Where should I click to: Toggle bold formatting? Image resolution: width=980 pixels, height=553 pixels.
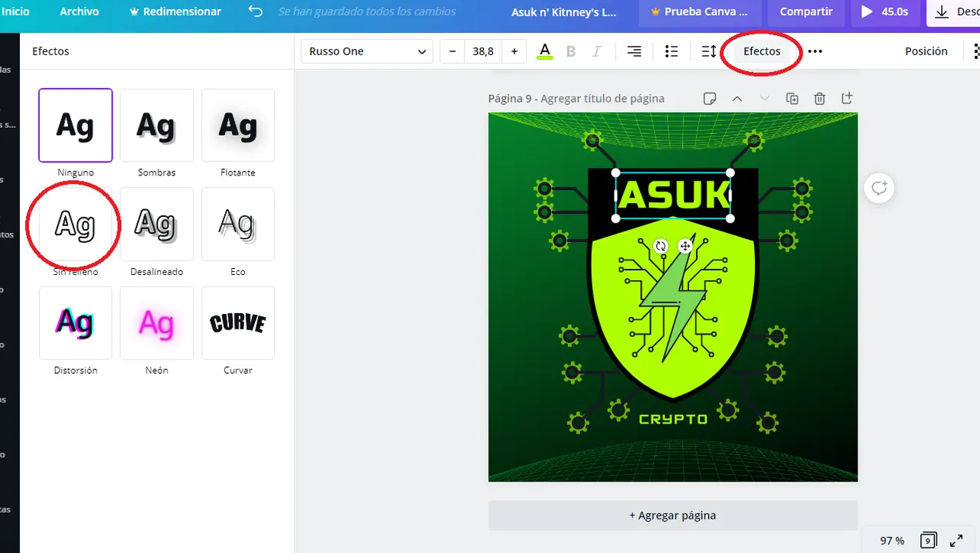[x=570, y=51]
